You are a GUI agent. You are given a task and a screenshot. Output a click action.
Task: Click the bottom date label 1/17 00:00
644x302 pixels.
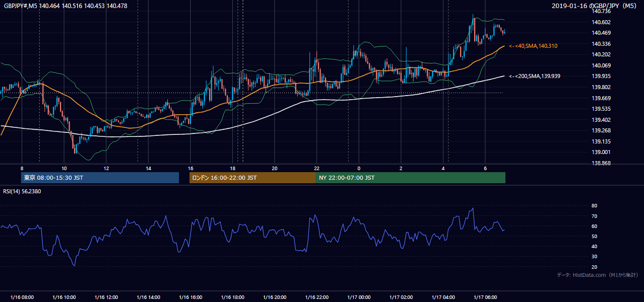click(x=359, y=297)
